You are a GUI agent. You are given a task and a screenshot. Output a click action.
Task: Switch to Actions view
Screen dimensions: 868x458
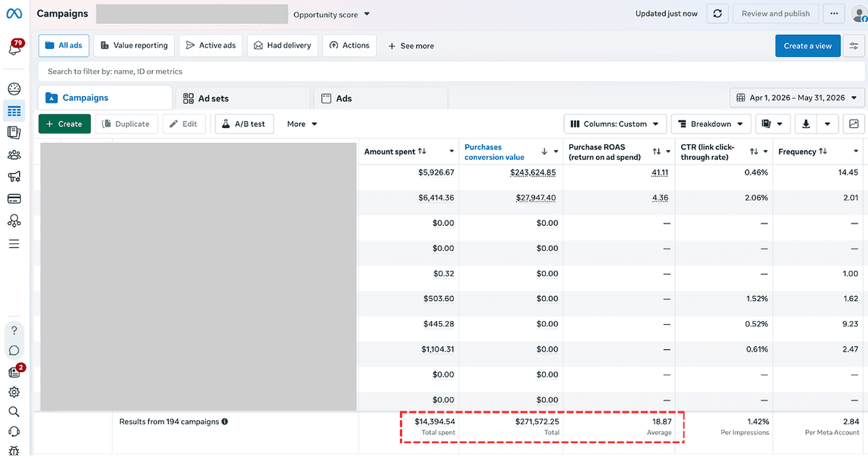click(x=350, y=46)
